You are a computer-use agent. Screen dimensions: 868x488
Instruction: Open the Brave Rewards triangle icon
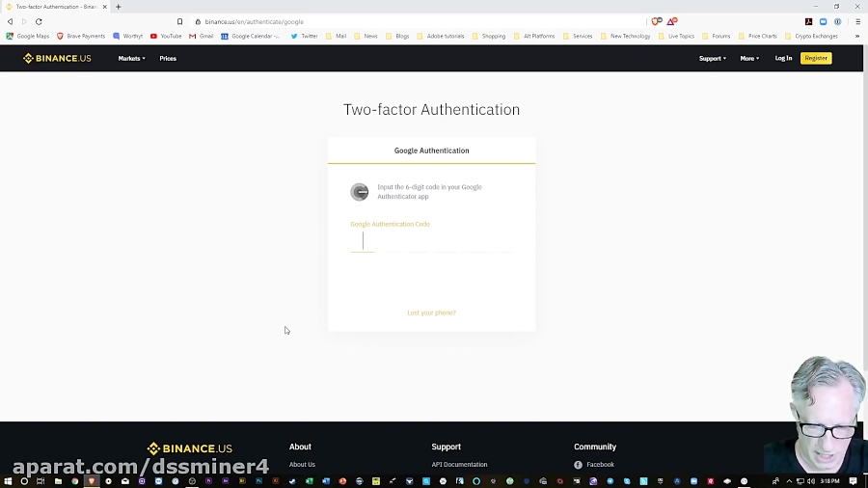point(672,21)
